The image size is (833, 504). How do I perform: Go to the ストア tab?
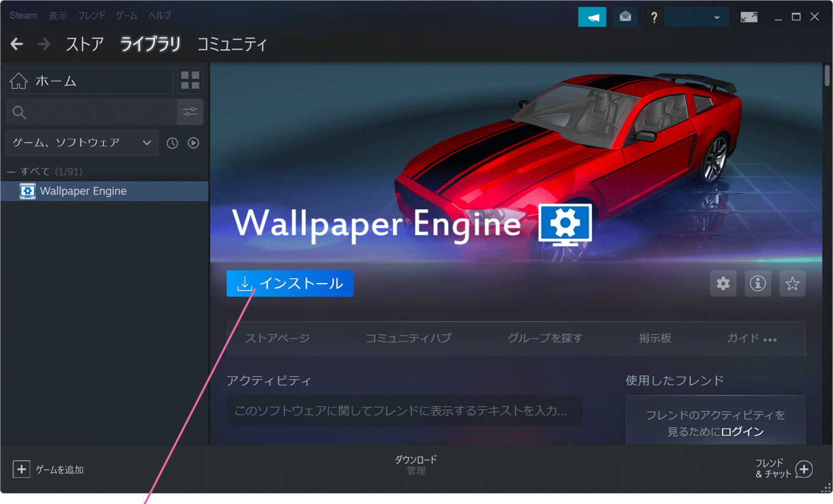85,44
